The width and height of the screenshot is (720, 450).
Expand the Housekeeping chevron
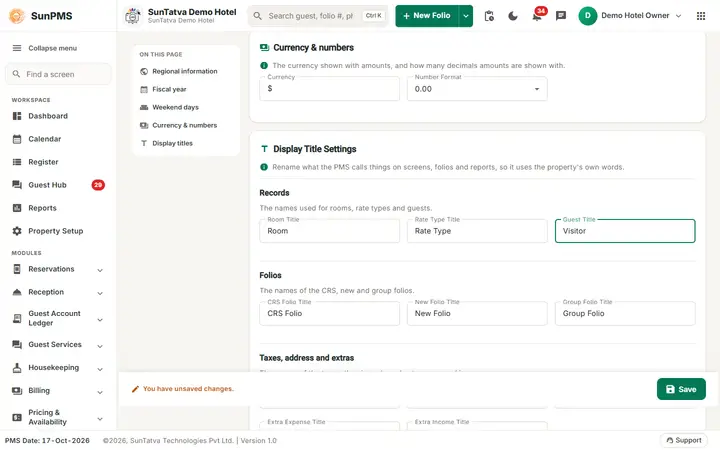(x=100, y=369)
